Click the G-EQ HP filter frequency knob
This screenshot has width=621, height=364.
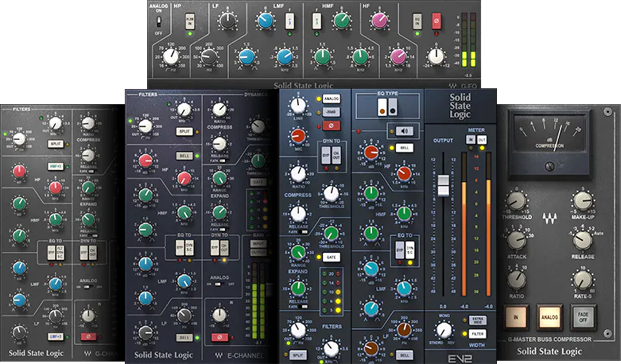coord(171,57)
